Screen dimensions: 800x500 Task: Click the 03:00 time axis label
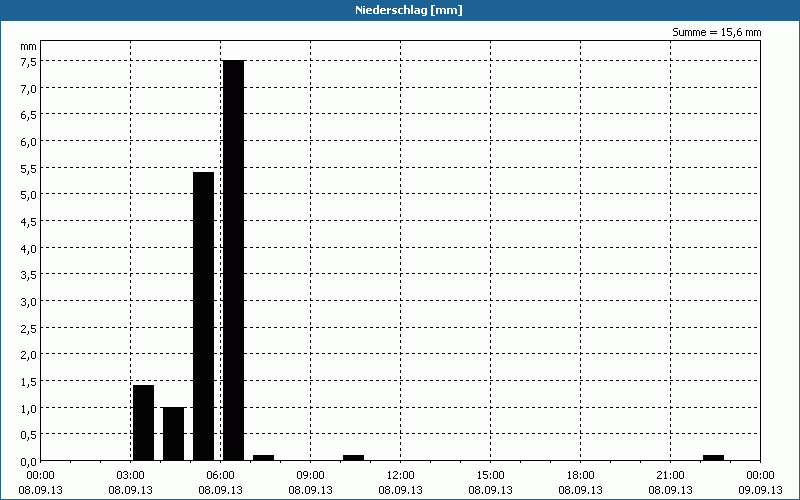[131, 476]
